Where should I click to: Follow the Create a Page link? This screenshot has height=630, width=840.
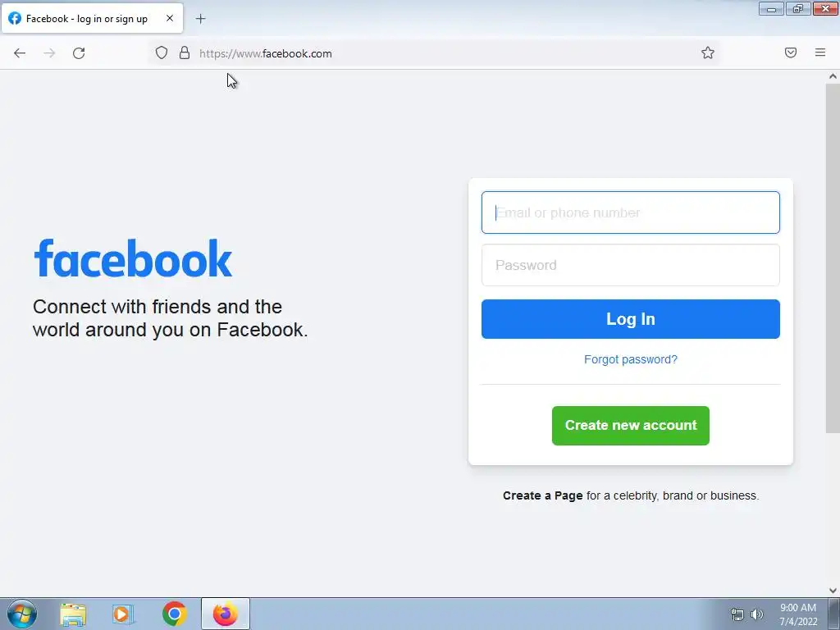(x=543, y=495)
